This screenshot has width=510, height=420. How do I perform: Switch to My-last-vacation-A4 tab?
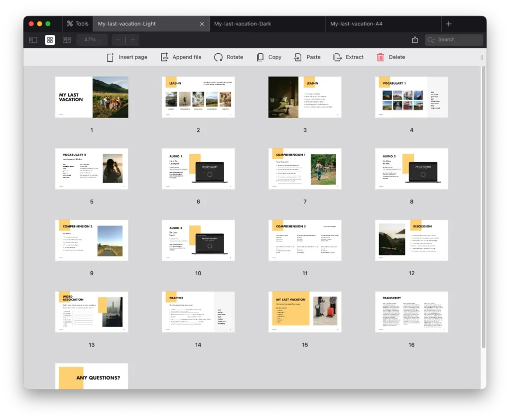(x=358, y=24)
